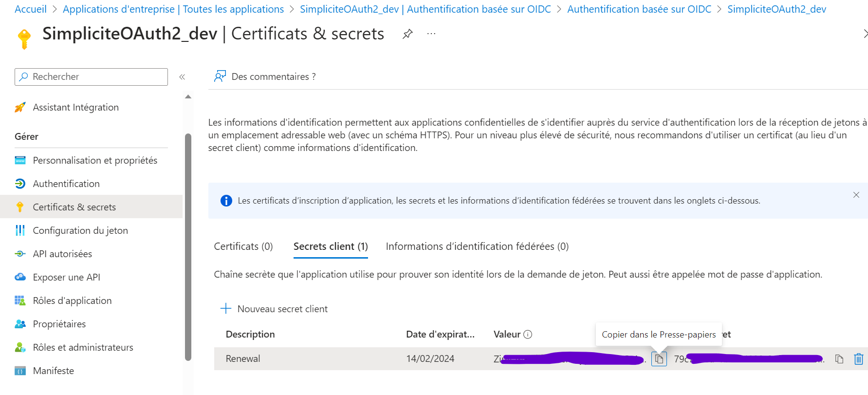Viewport: 868px width, 395px height.
Task: Click Personnalisation et propriétés icon
Action: click(20, 160)
